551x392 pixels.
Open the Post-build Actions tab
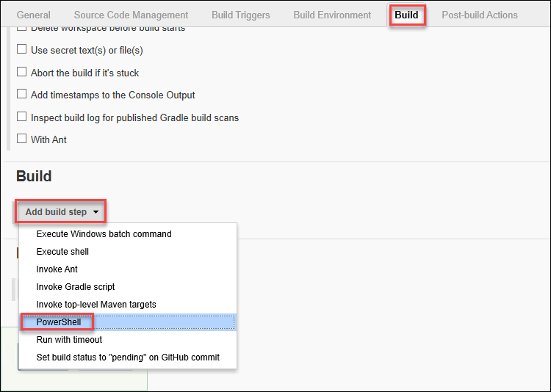[x=480, y=15]
